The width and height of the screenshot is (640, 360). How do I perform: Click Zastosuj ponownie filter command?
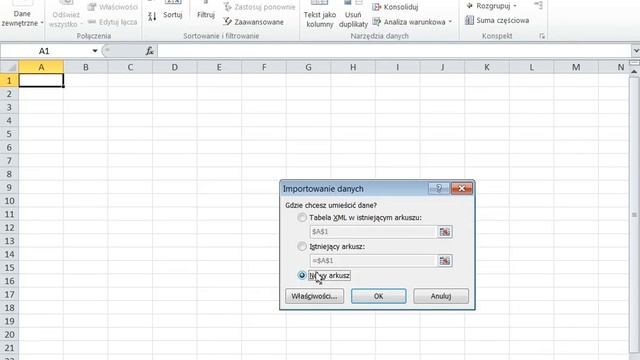click(x=260, y=7)
